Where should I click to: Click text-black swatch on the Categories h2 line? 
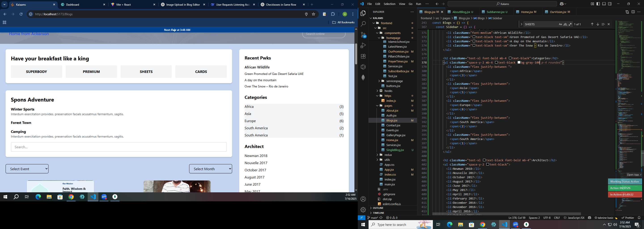point(510,58)
